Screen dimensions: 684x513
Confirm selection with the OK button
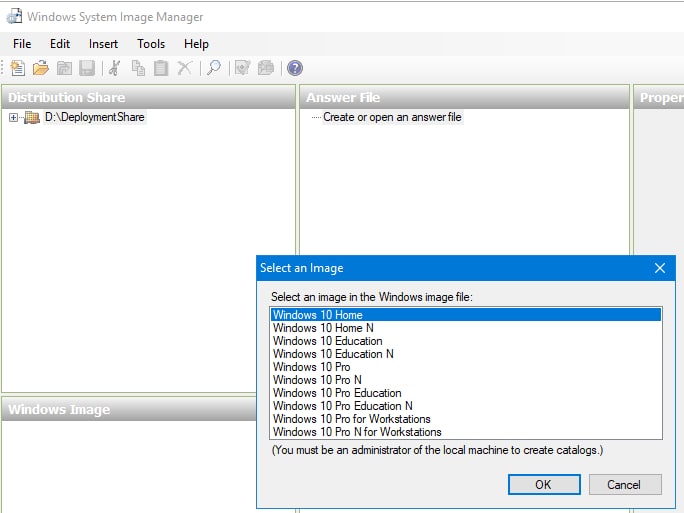tap(544, 484)
